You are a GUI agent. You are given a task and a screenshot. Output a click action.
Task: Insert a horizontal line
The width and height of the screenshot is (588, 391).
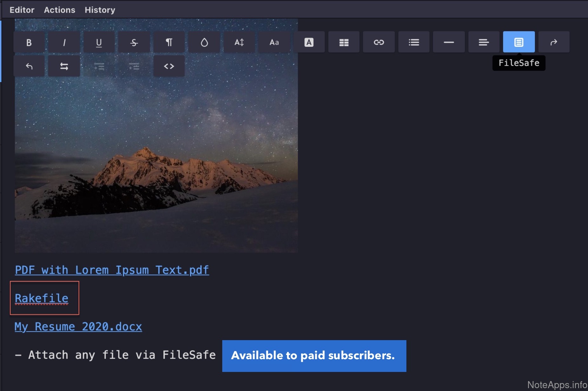click(x=449, y=42)
